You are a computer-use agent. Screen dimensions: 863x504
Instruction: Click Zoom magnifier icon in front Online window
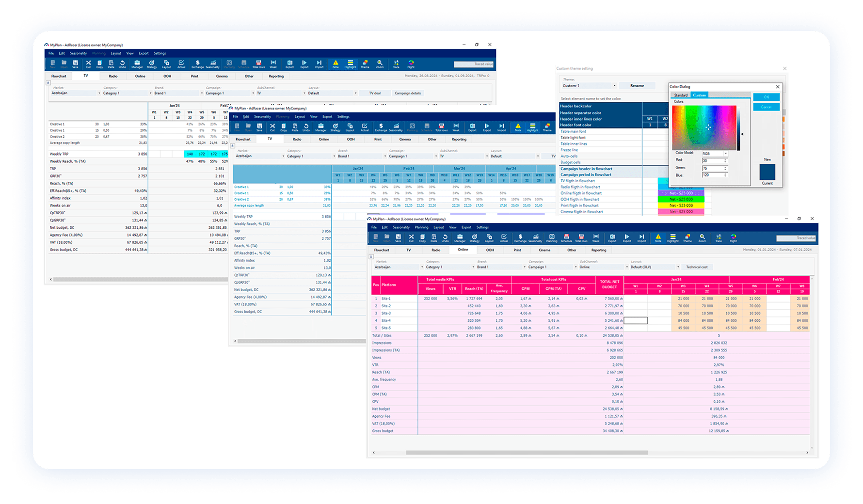pyautogui.click(x=702, y=237)
